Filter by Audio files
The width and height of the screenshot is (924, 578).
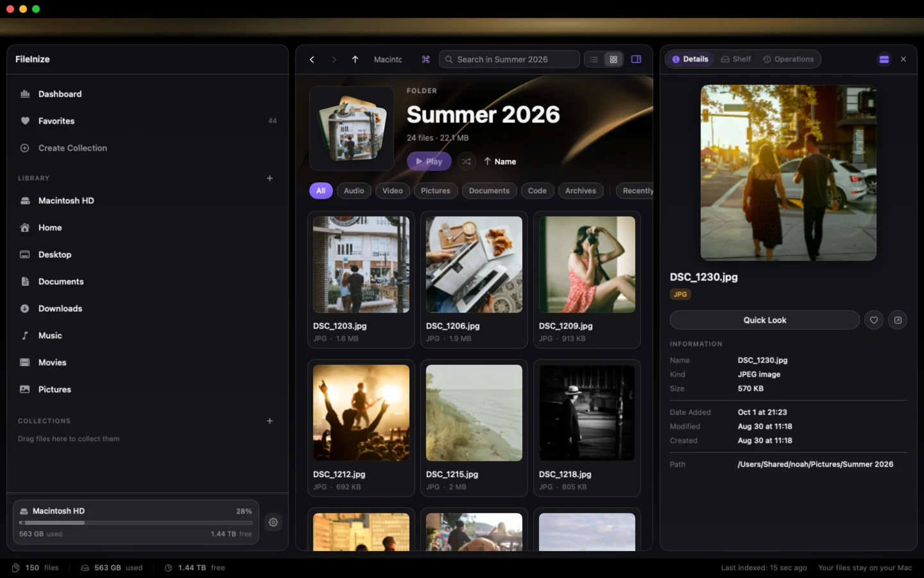[x=354, y=191]
